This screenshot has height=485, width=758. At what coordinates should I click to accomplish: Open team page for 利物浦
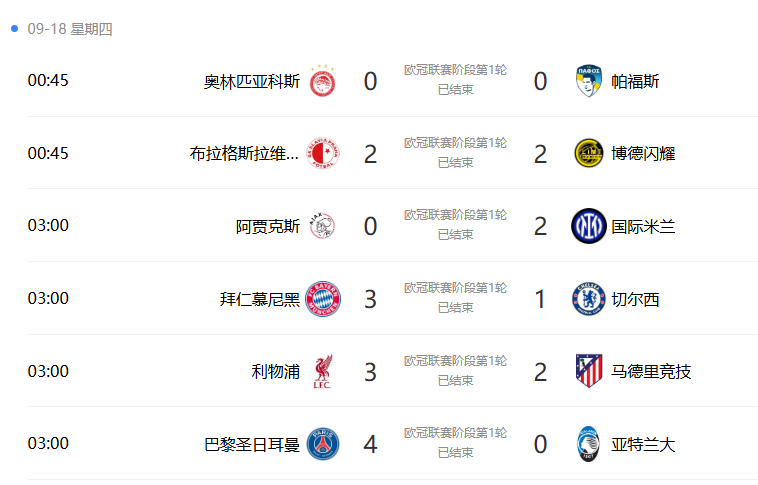[x=276, y=371]
